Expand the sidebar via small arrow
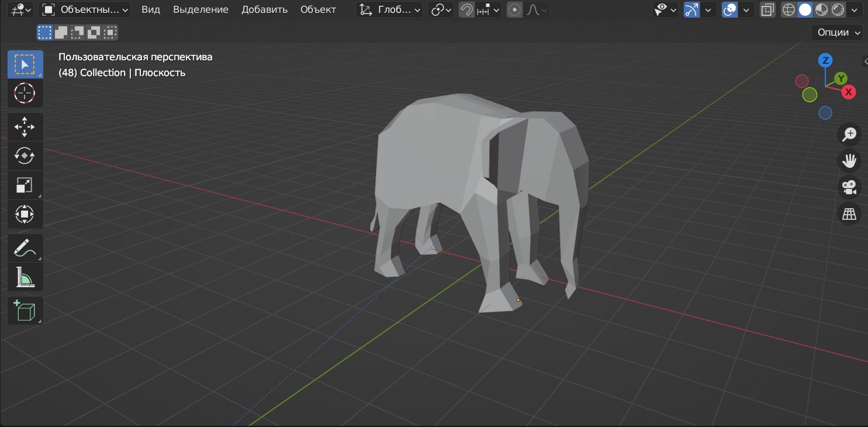The image size is (868, 427). click(x=865, y=61)
